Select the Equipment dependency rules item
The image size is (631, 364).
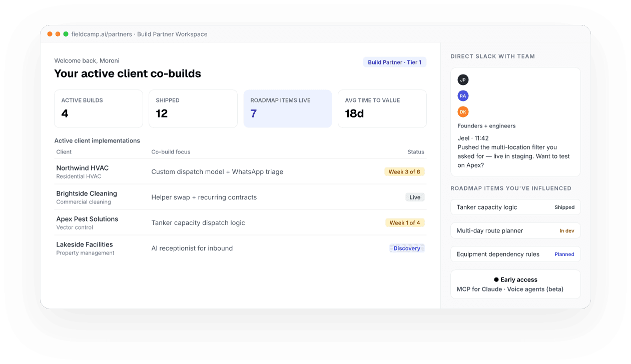click(x=515, y=254)
